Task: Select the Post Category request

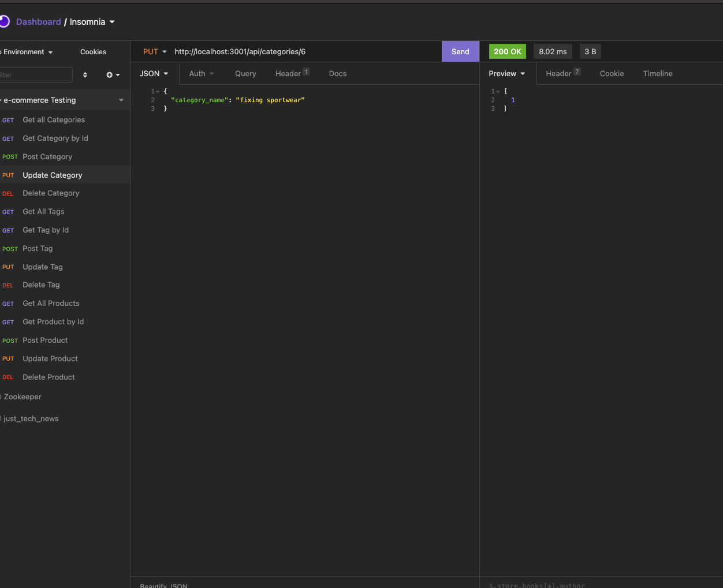Action: (65, 157)
